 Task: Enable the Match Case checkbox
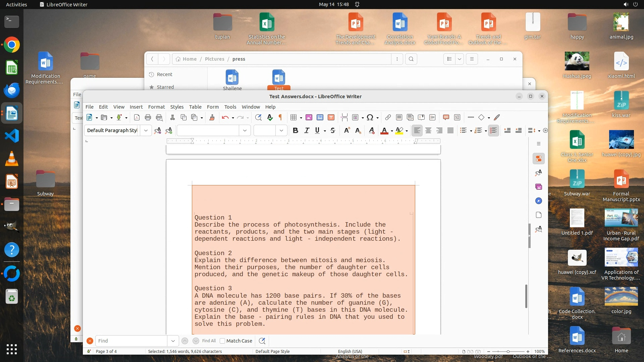(x=222, y=341)
